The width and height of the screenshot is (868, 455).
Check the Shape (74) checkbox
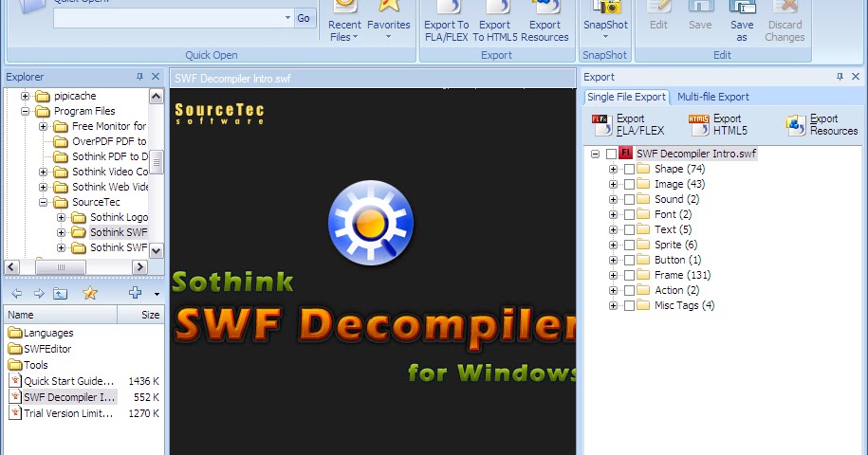pyautogui.click(x=629, y=169)
